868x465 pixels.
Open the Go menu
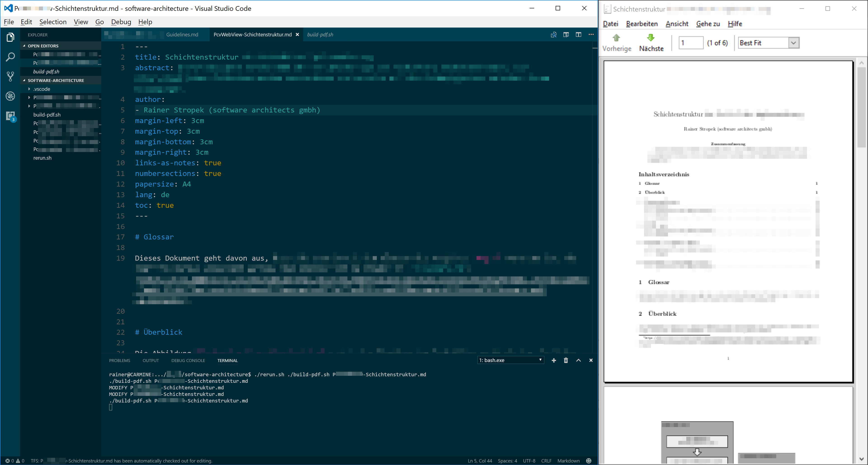(x=99, y=22)
